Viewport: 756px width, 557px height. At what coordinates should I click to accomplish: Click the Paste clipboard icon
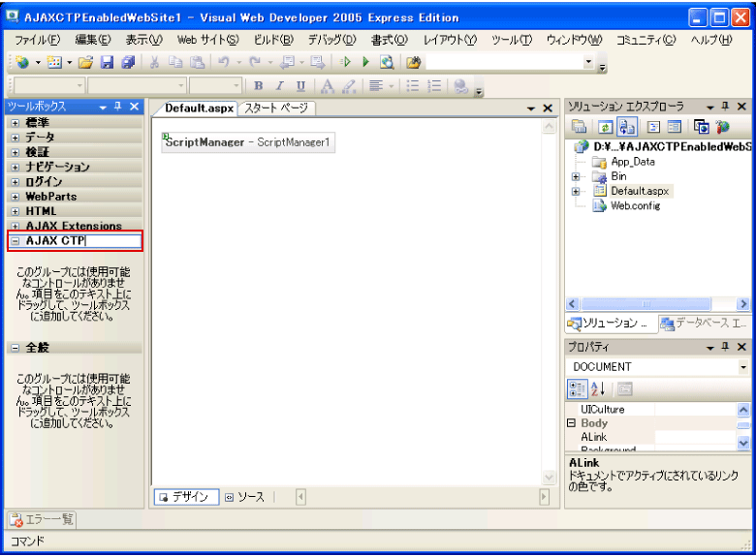[197, 62]
